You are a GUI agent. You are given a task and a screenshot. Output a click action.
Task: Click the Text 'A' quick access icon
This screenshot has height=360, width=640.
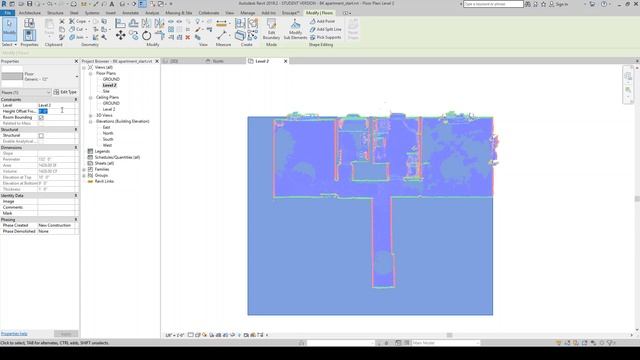111,4
